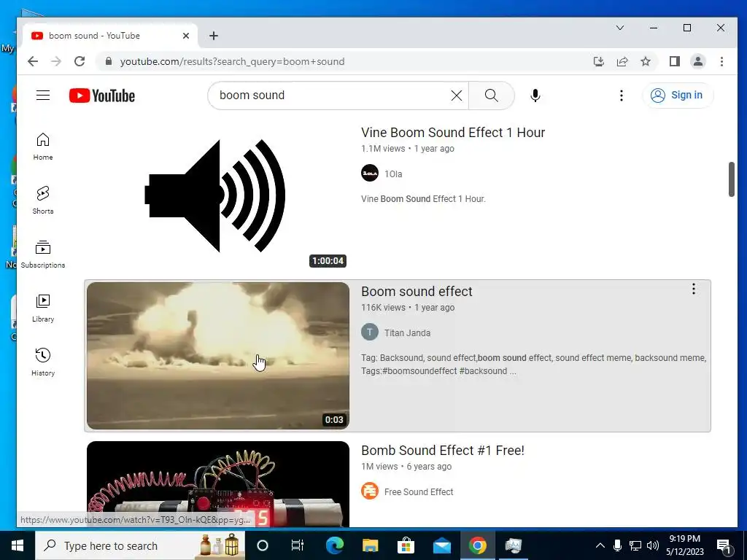Click the install app icon in address bar
The image size is (747, 560).
[x=599, y=61]
